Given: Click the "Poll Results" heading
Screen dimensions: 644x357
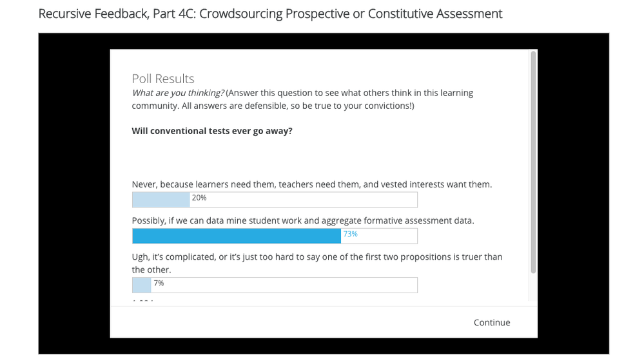Looking at the screenshot, I should click(x=163, y=79).
